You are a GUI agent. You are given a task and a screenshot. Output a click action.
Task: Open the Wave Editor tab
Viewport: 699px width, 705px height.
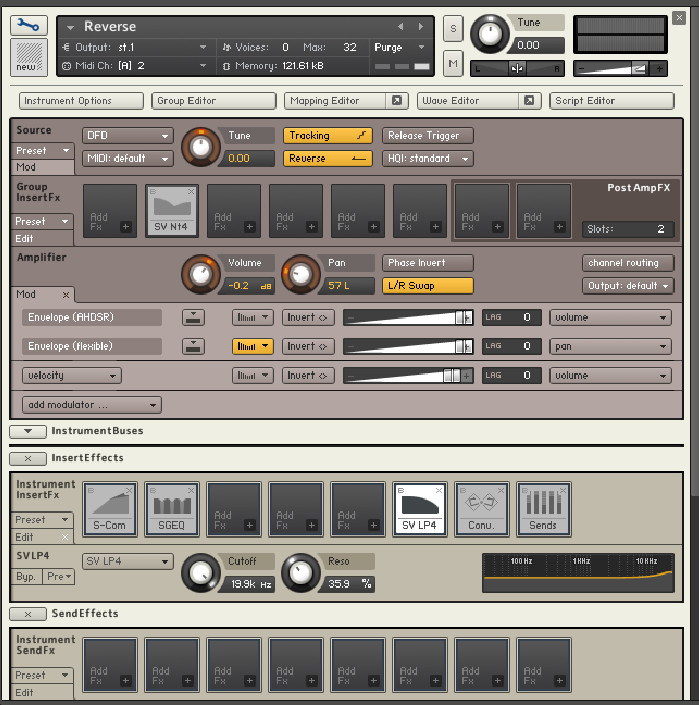pos(467,101)
